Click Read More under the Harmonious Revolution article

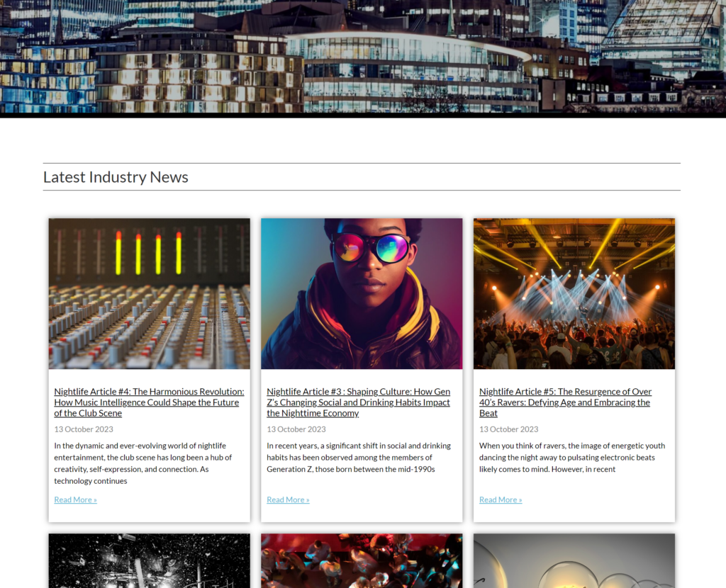click(x=75, y=499)
